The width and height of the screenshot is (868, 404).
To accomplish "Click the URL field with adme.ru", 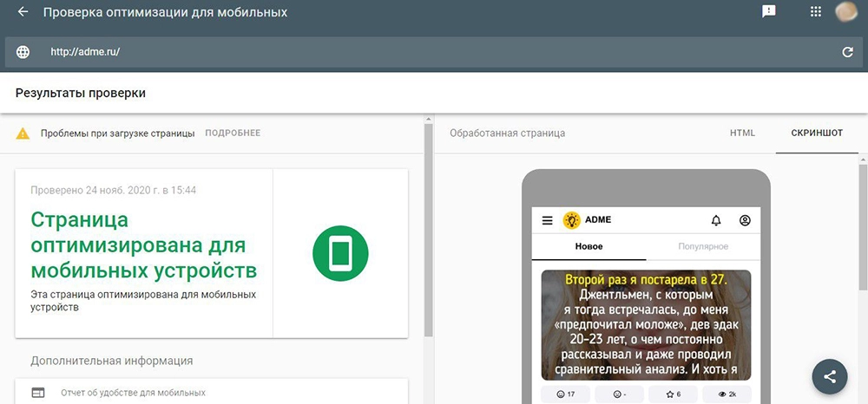I will tap(434, 52).
